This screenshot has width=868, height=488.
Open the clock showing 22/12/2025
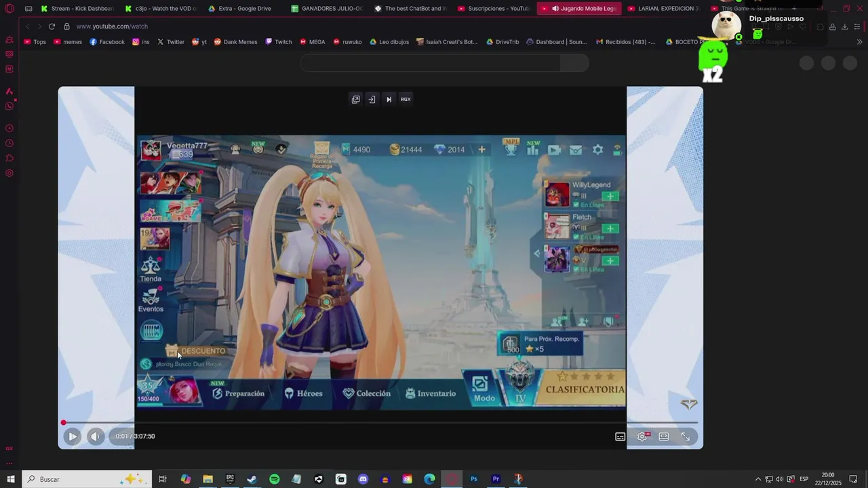coord(828,479)
